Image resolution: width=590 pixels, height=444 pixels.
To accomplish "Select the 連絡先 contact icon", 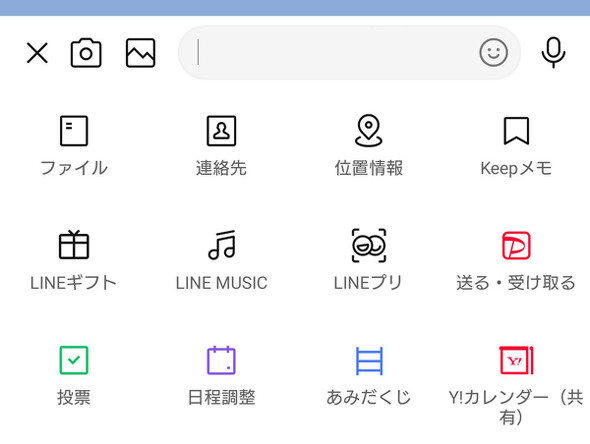I will 221,131.
